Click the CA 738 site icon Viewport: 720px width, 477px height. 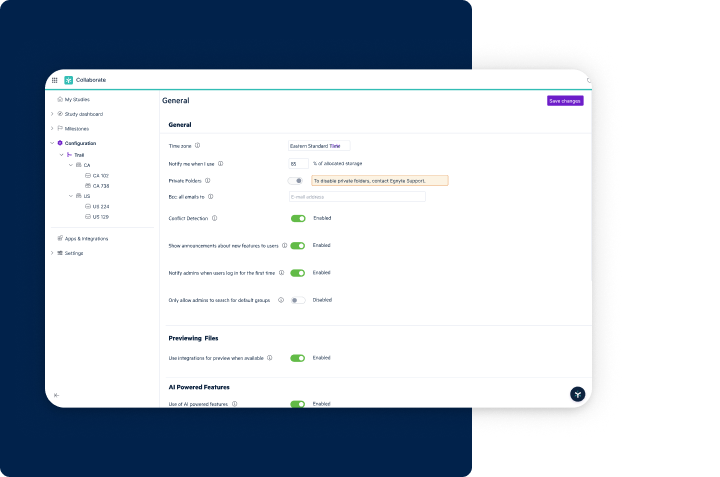(x=88, y=185)
